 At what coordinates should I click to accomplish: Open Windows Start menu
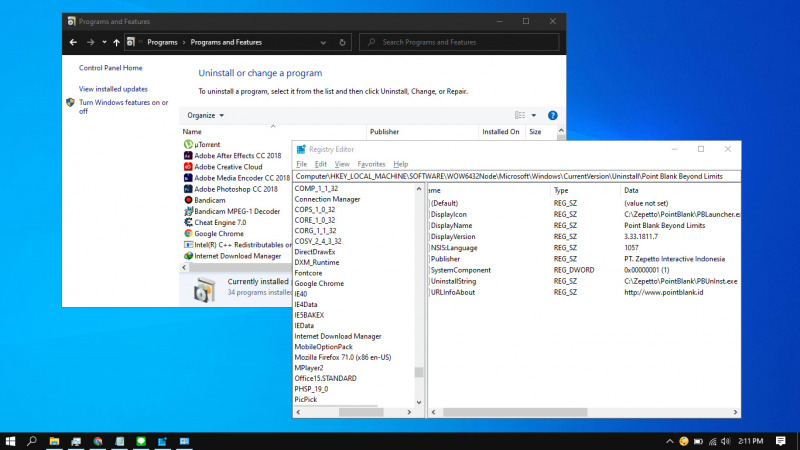[x=10, y=441]
